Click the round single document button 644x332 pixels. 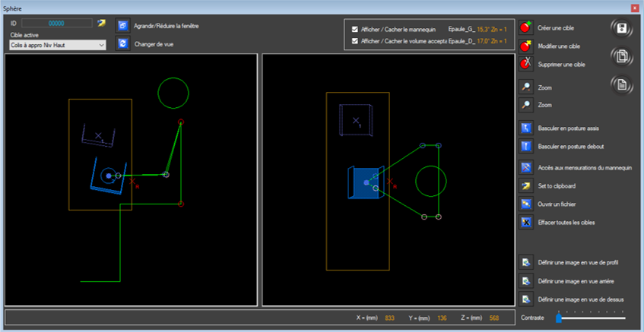622,85
